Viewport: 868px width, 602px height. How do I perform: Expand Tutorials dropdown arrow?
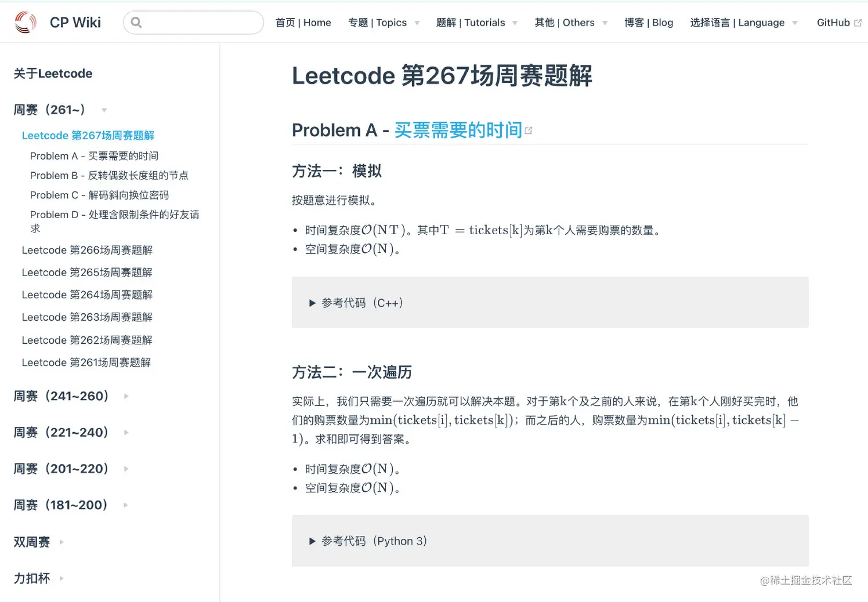pos(515,24)
